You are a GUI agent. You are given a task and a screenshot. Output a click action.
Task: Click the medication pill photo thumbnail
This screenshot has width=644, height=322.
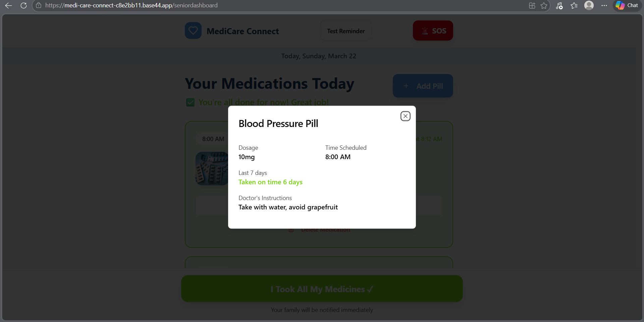click(x=212, y=169)
